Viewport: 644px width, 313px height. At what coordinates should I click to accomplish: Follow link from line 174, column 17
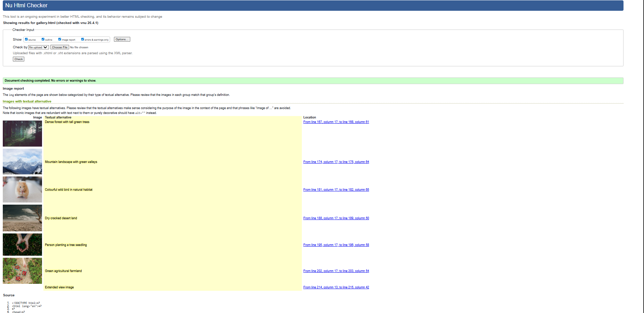(336, 162)
